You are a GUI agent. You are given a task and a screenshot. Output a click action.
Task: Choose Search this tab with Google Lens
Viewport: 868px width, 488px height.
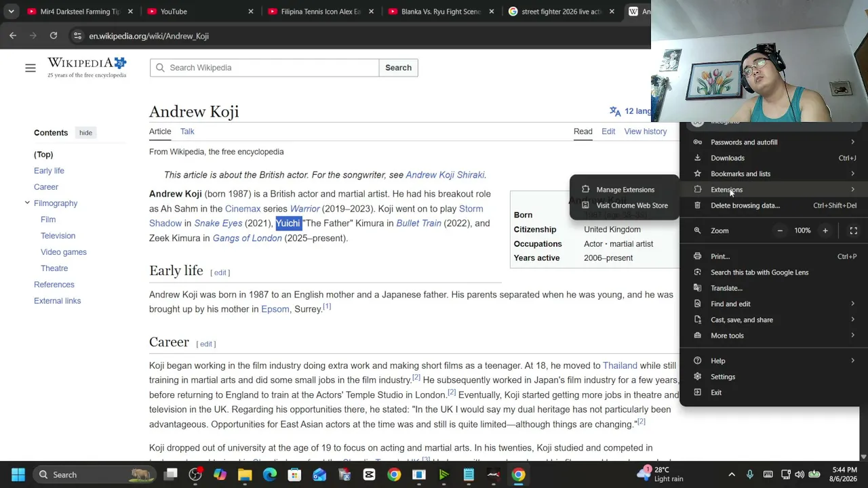coord(773,272)
